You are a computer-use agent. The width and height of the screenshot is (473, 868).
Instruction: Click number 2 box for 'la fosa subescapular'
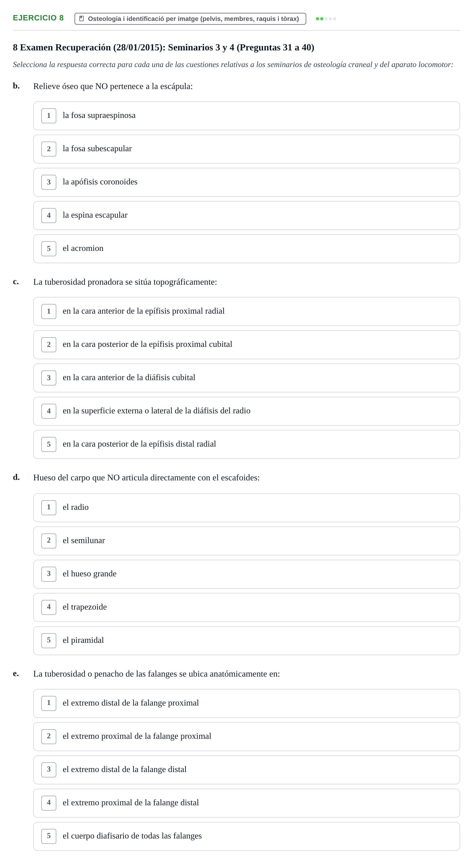click(49, 149)
